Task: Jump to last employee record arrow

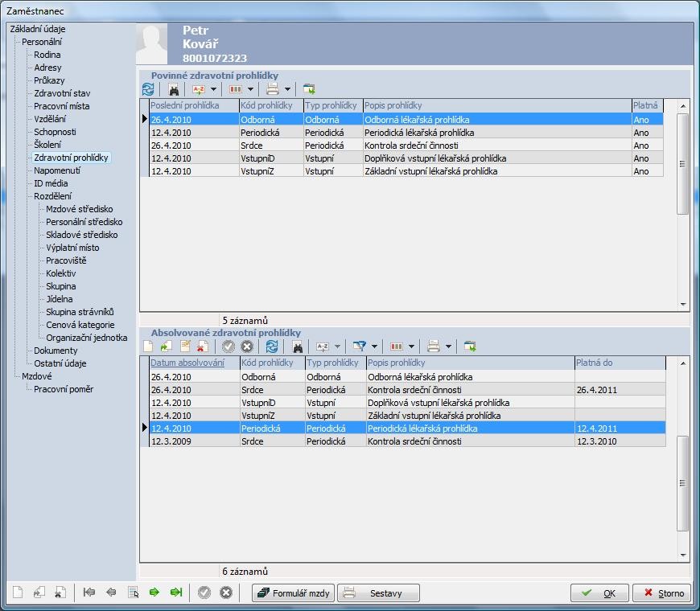Action: (x=175, y=593)
